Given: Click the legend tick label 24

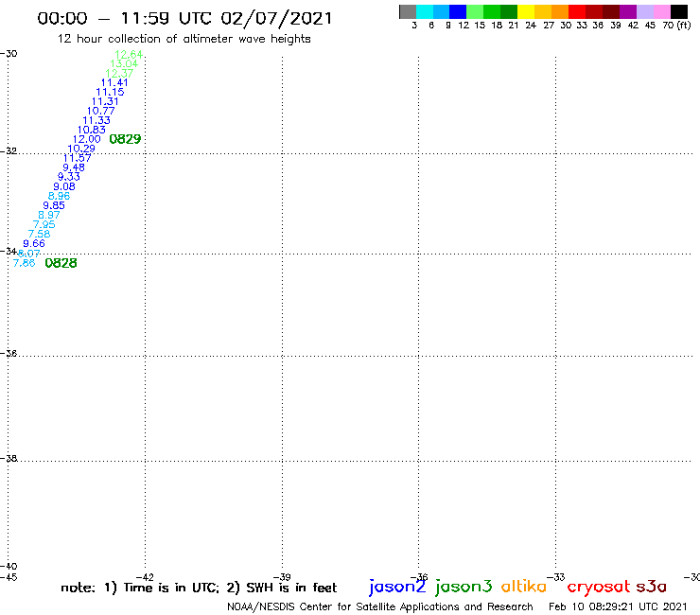Looking at the screenshot, I should pos(531,26).
